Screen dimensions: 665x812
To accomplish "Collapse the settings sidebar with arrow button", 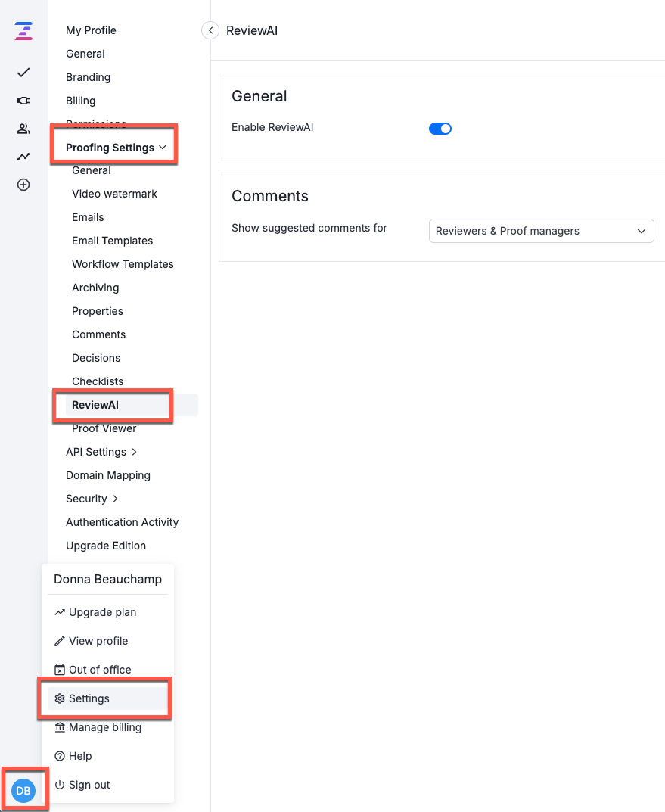I will coord(210,30).
